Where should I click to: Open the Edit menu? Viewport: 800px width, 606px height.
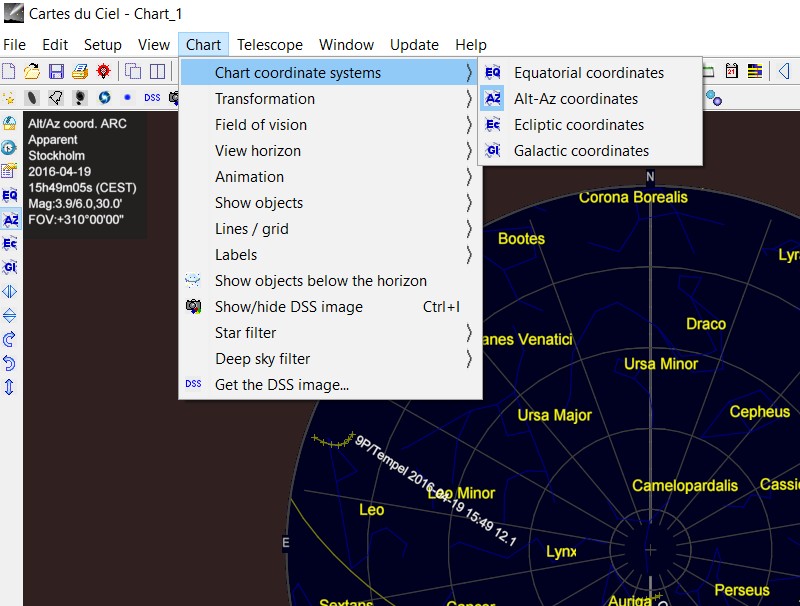(x=55, y=45)
